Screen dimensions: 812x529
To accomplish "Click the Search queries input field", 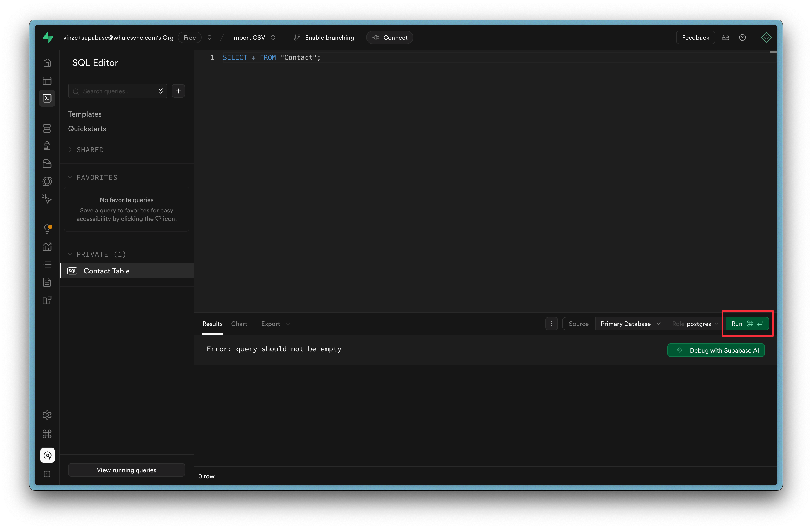I will [x=117, y=91].
